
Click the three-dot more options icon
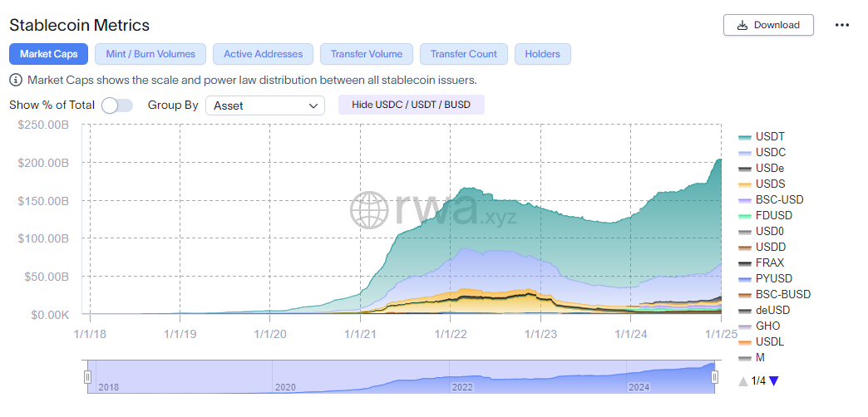842,25
